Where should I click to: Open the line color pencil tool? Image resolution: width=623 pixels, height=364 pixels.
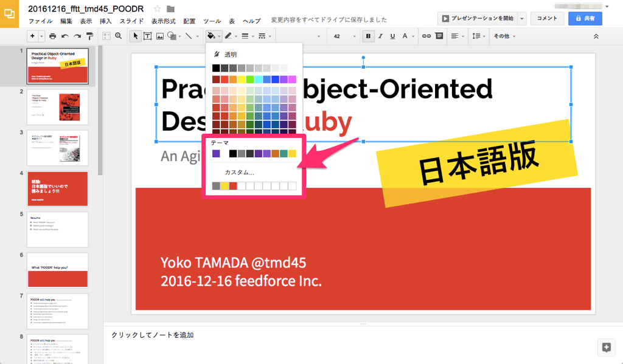coord(228,36)
